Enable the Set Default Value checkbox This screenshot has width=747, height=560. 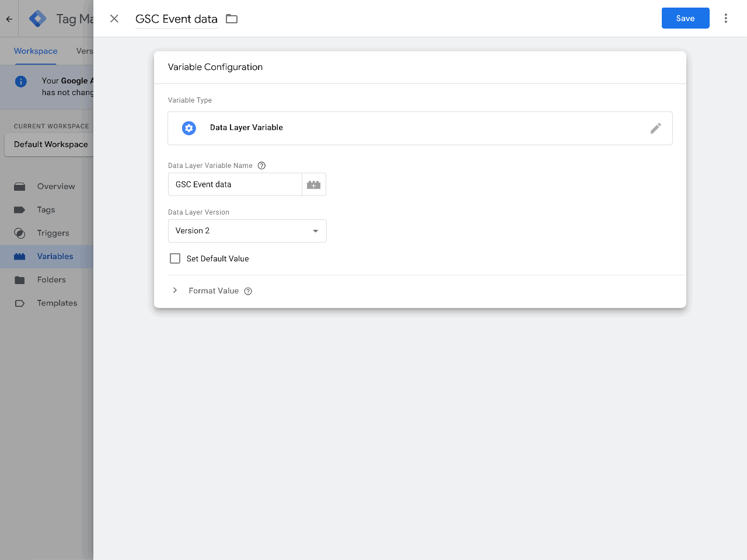[174, 258]
